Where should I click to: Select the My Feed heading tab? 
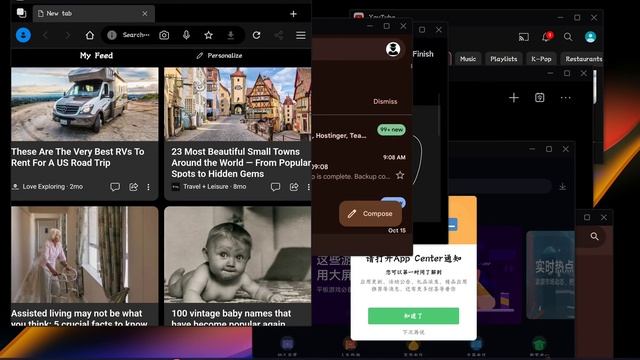tap(96, 56)
